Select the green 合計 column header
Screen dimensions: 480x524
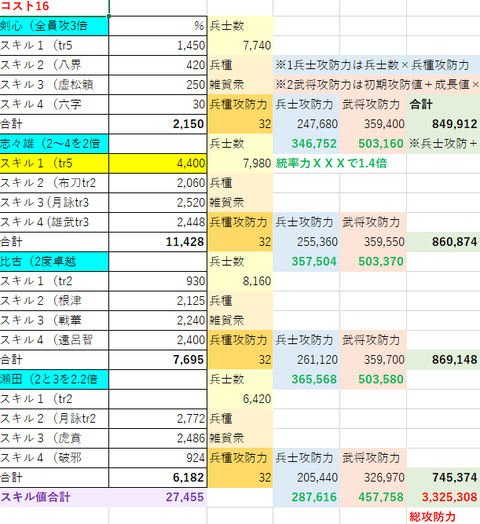tap(443, 104)
